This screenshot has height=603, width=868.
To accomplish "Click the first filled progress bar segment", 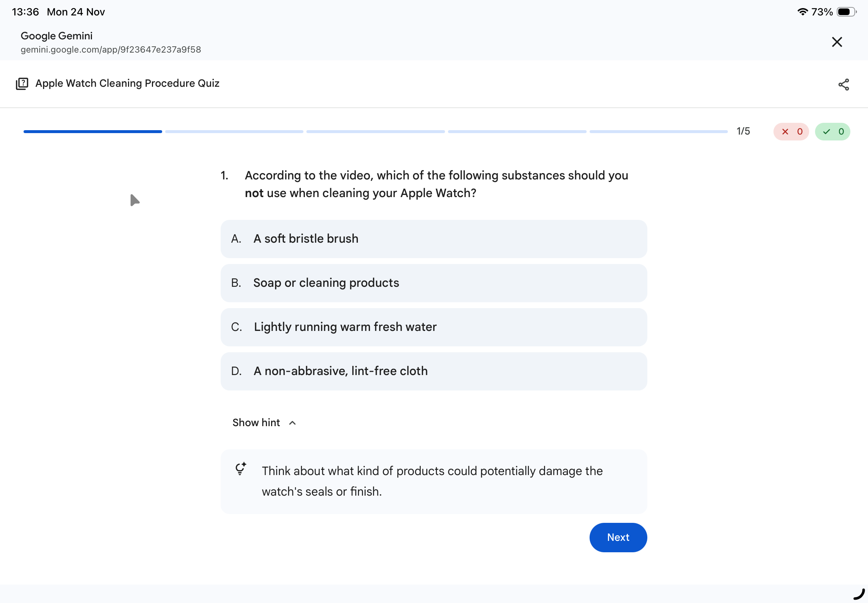I will click(92, 131).
